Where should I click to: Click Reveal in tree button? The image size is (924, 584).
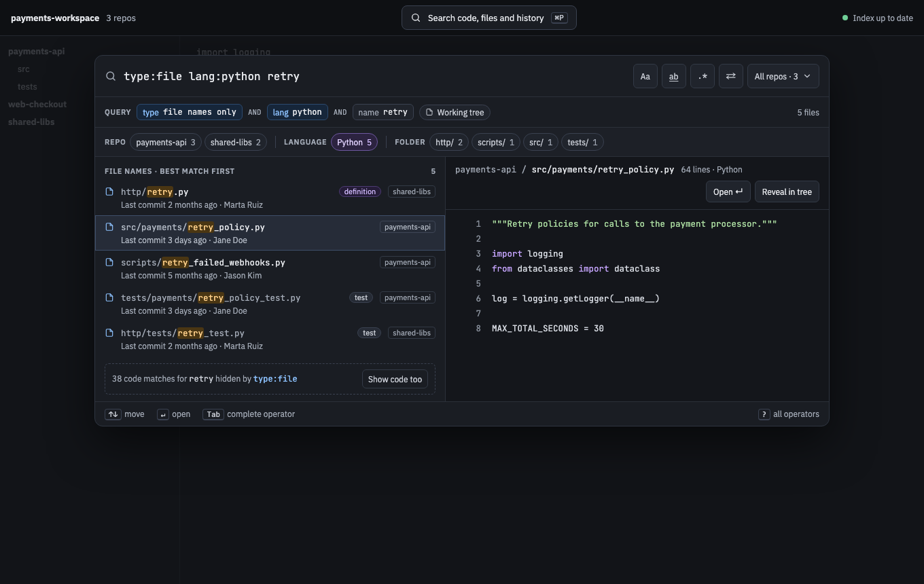tap(787, 191)
